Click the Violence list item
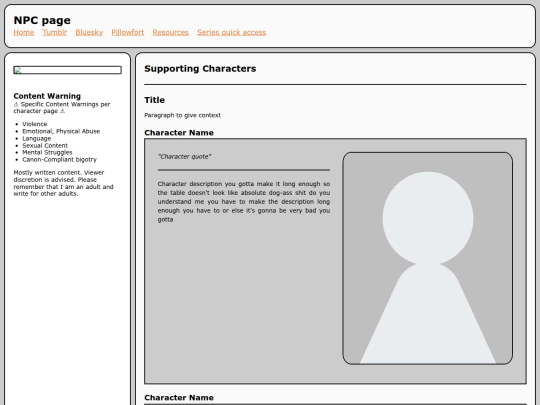The height and width of the screenshot is (405, 540). [35, 124]
